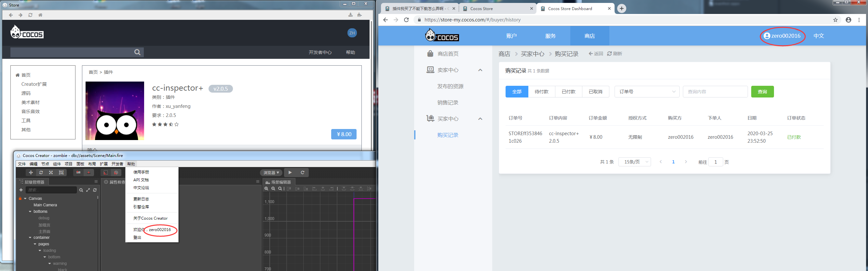This screenshot has height=271, width=868.
Task: Click the hierarchy 搜索 input field
Action: point(51,190)
